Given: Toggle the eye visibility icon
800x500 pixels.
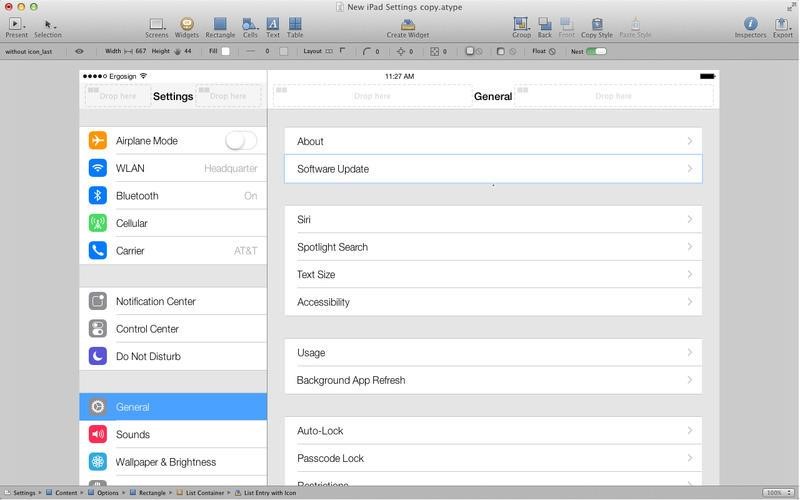Looking at the screenshot, I should (x=80, y=51).
